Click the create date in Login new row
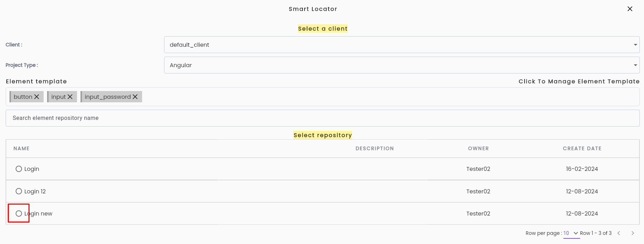The width and height of the screenshot is (644, 244). 582,213
